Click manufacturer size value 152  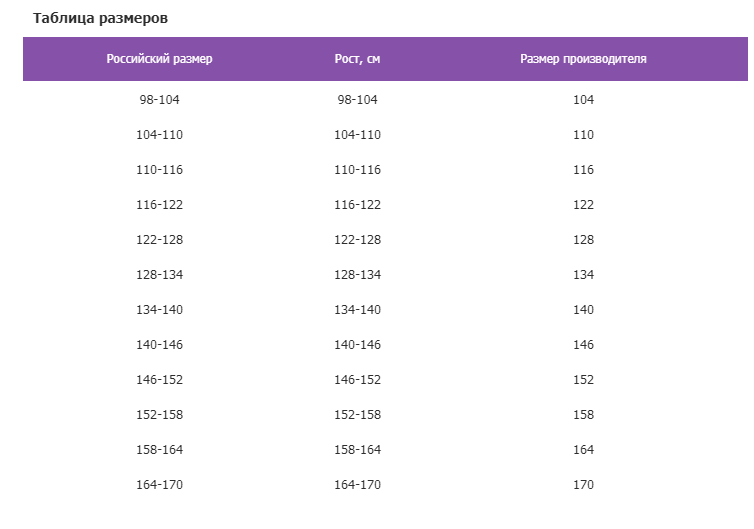[583, 380]
